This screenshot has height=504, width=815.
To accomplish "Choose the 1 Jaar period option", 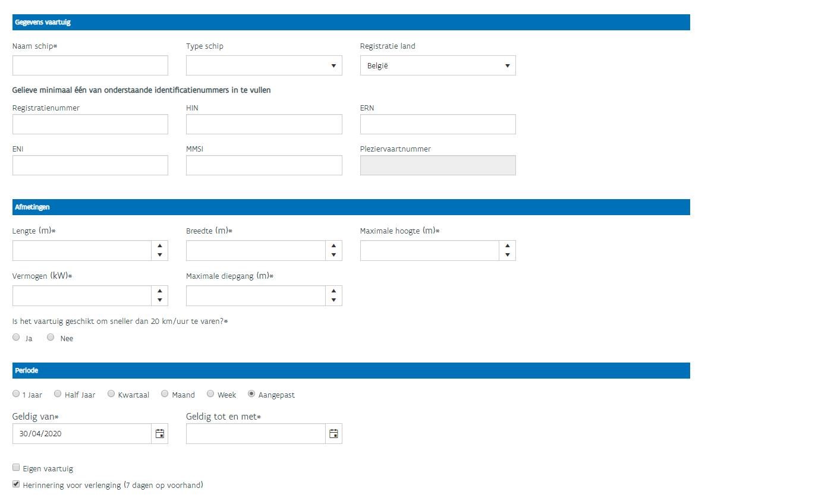I will [x=16, y=393].
